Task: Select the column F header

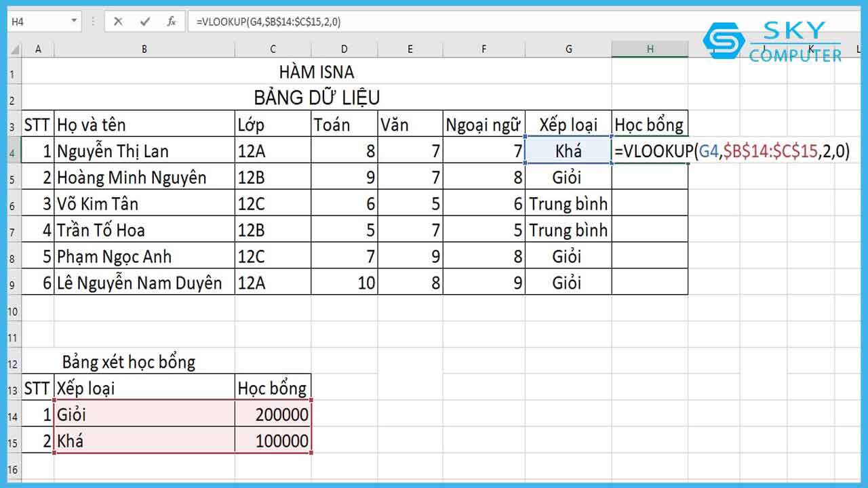Action: coord(484,49)
